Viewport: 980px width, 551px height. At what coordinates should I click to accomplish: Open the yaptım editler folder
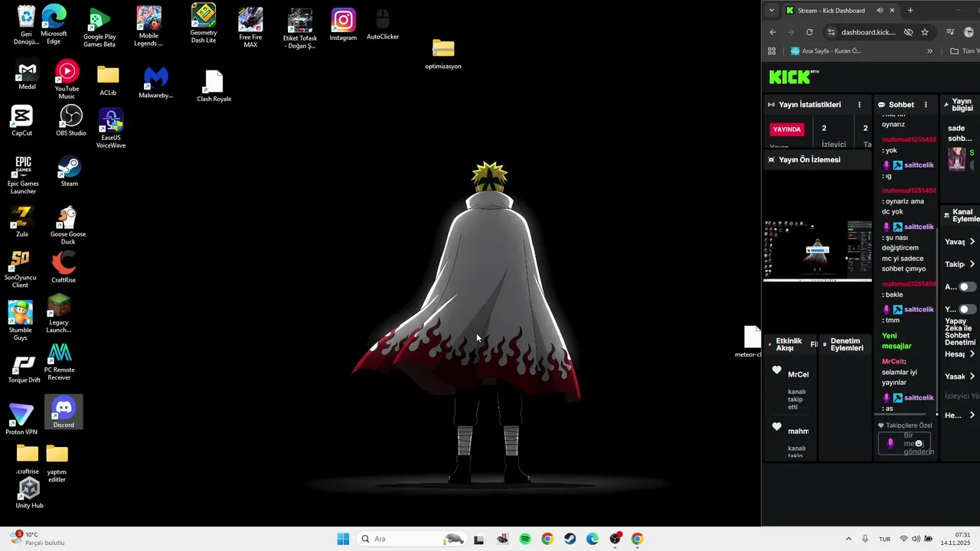(57, 463)
